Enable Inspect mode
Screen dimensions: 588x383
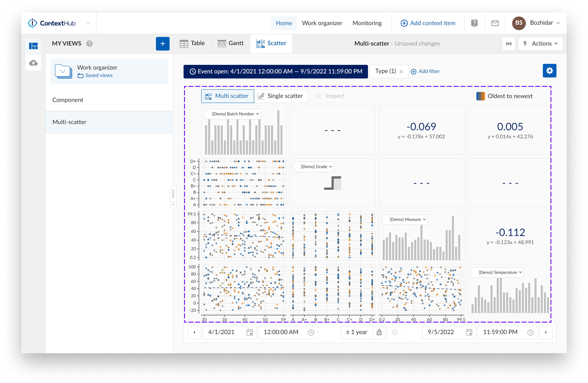click(x=331, y=96)
